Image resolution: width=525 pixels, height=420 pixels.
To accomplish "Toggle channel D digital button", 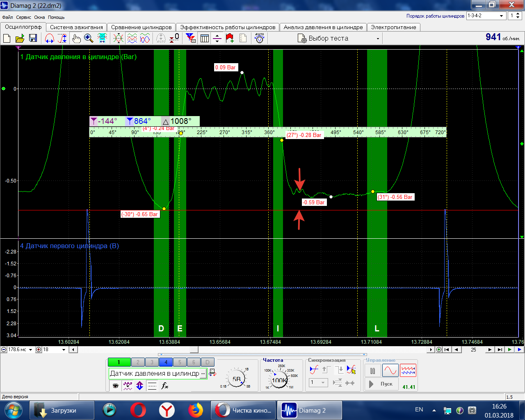I will [x=208, y=362].
